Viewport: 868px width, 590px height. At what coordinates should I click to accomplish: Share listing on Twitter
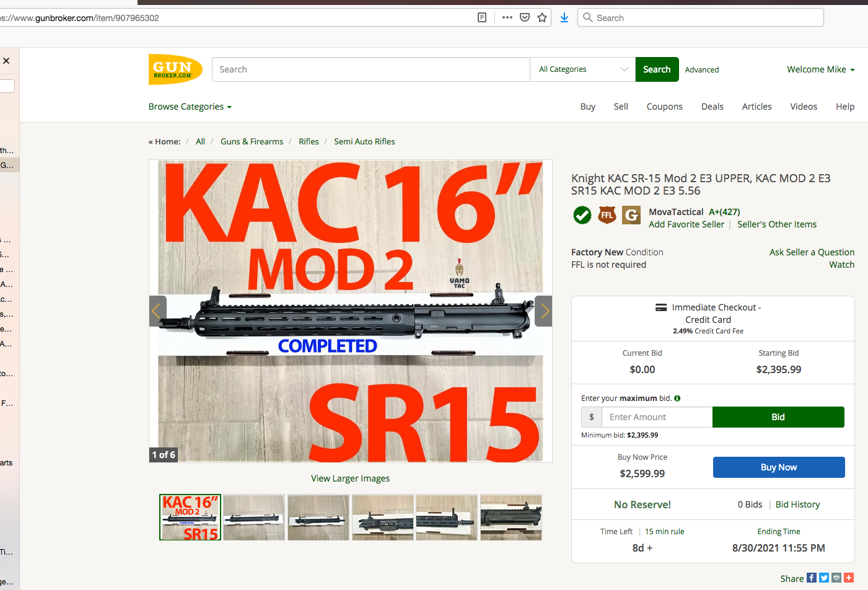point(824,578)
